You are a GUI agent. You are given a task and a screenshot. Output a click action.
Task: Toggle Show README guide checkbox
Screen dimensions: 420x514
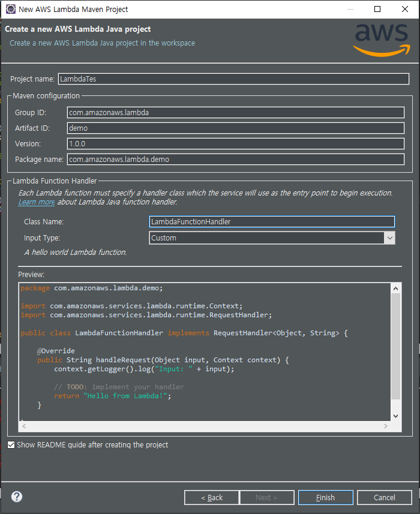[x=11, y=444]
